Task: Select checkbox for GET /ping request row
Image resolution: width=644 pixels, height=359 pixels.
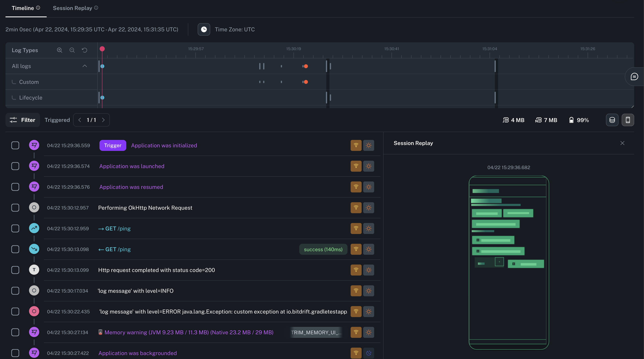Action: click(15, 228)
